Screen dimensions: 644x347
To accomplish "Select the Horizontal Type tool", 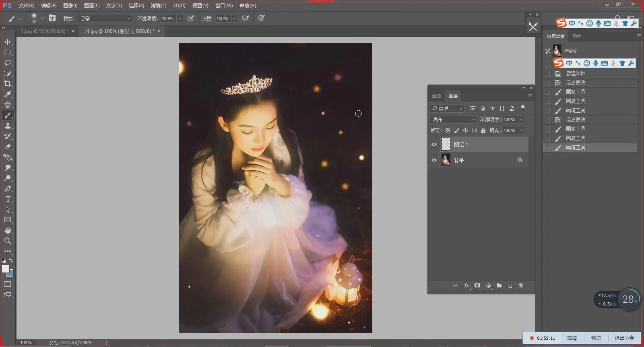I will pyautogui.click(x=8, y=199).
